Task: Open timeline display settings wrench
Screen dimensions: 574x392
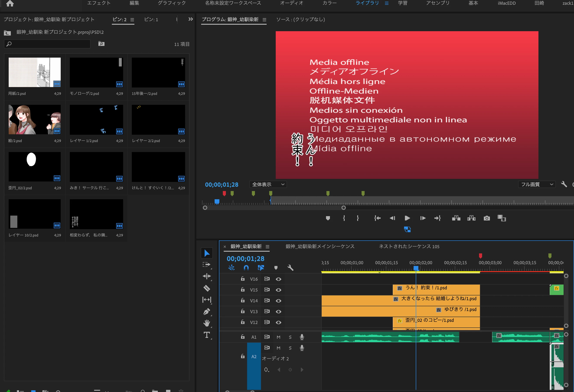Action: pyautogui.click(x=290, y=268)
